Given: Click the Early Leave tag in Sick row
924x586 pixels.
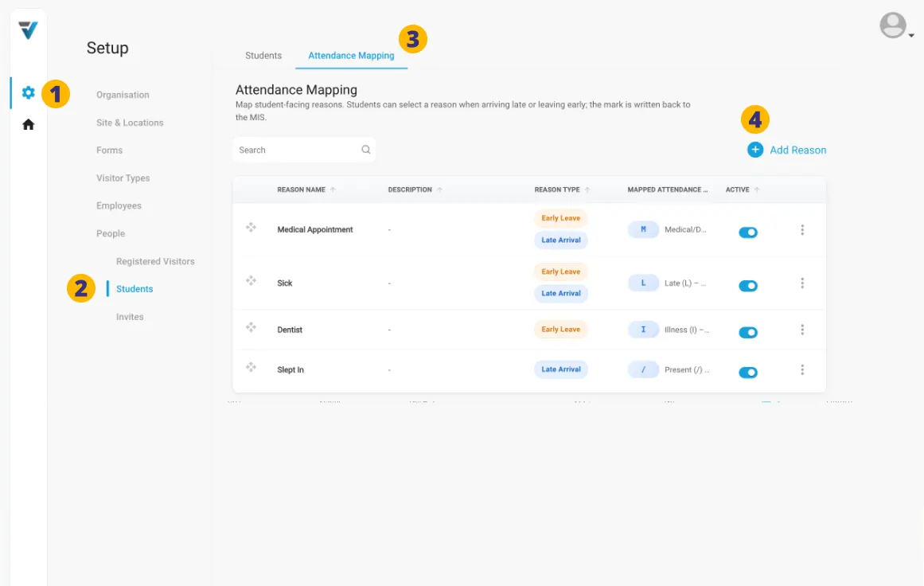Looking at the screenshot, I should (x=561, y=272).
